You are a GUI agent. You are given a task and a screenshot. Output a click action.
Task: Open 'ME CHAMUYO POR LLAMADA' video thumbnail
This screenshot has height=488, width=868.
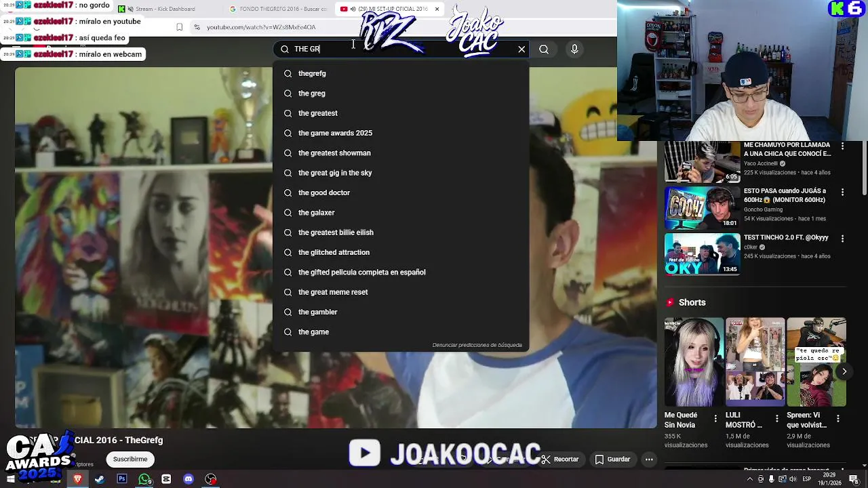pyautogui.click(x=702, y=161)
